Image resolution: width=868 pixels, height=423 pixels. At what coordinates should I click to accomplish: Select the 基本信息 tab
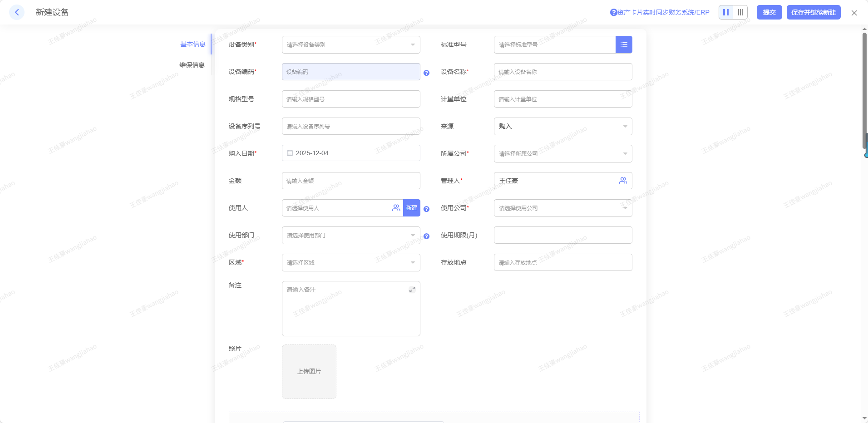(193, 44)
